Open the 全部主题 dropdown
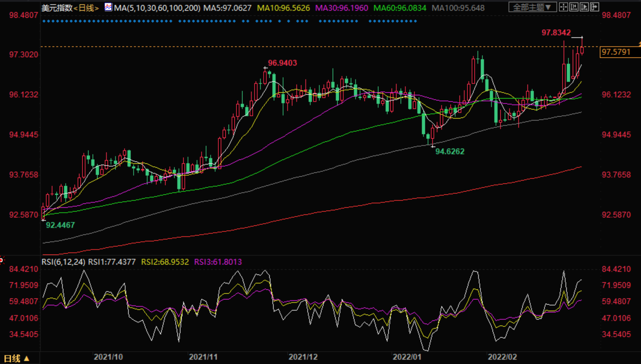This screenshot has height=364, width=641. click(532, 7)
